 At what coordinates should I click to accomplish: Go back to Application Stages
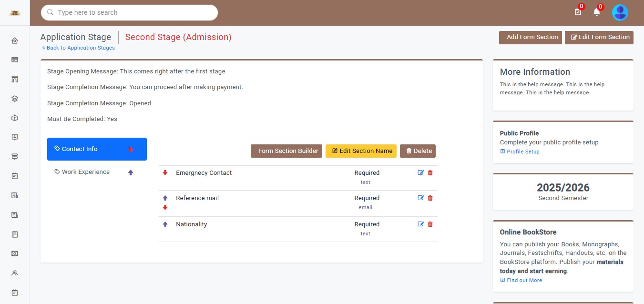[78, 48]
